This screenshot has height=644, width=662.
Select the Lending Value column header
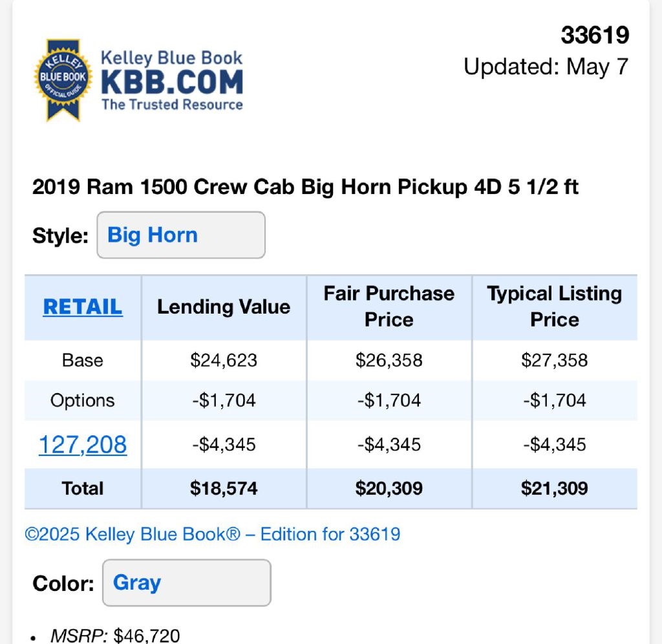[224, 306]
